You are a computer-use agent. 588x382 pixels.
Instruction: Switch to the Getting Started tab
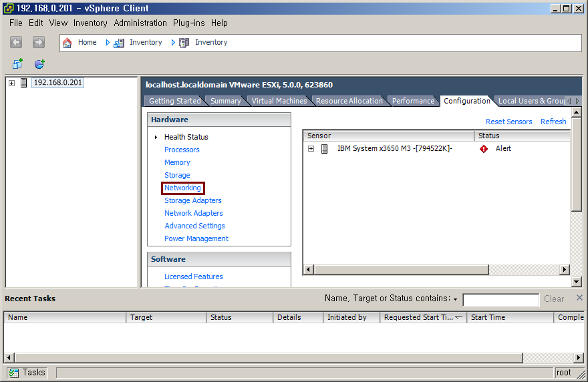coord(175,101)
